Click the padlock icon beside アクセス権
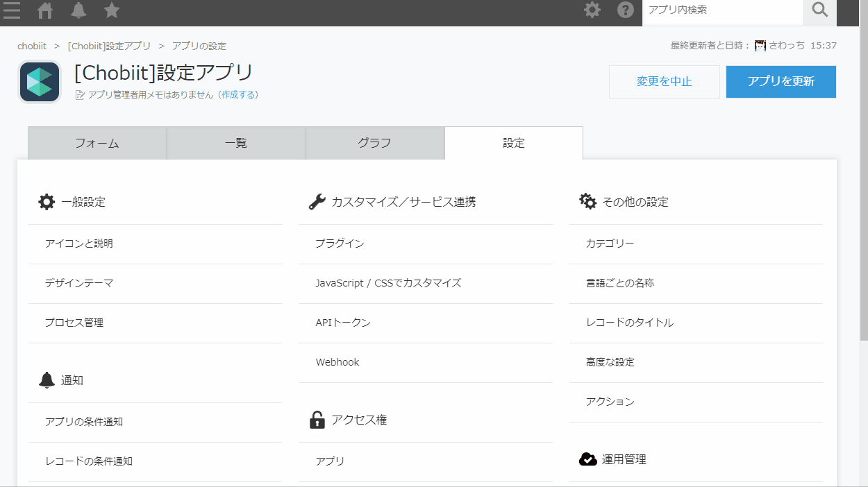Image resolution: width=868 pixels, height=487 pixels. (x=317, y=420)
